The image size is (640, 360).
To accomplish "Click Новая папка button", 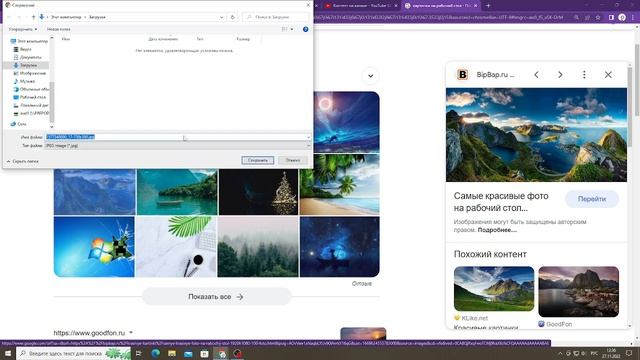I will [x=58, y=29].
